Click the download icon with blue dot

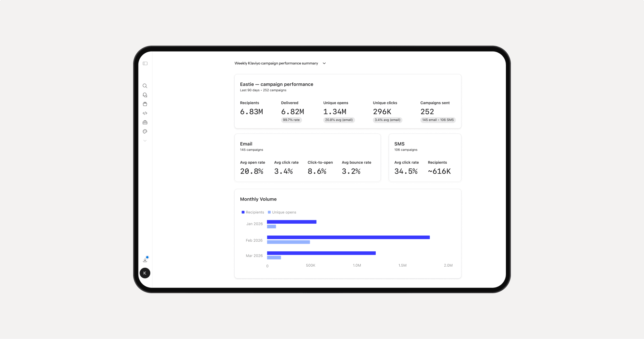[x=145, y=260]
